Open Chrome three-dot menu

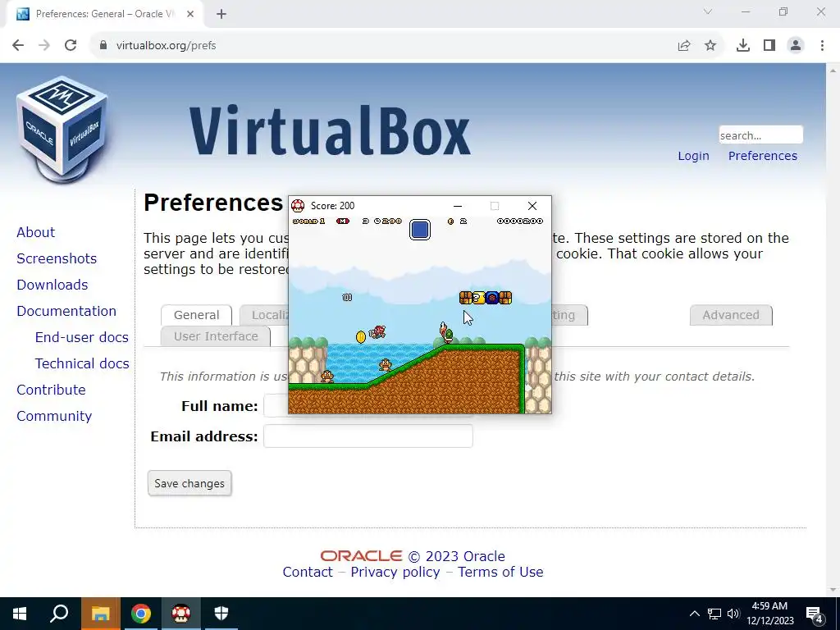[822, 46]
